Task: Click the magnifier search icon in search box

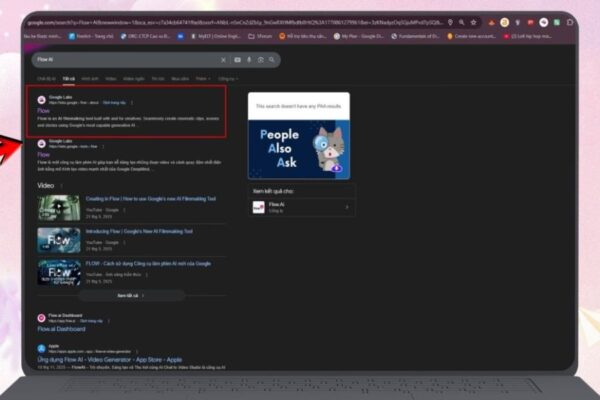Action: 272,60
